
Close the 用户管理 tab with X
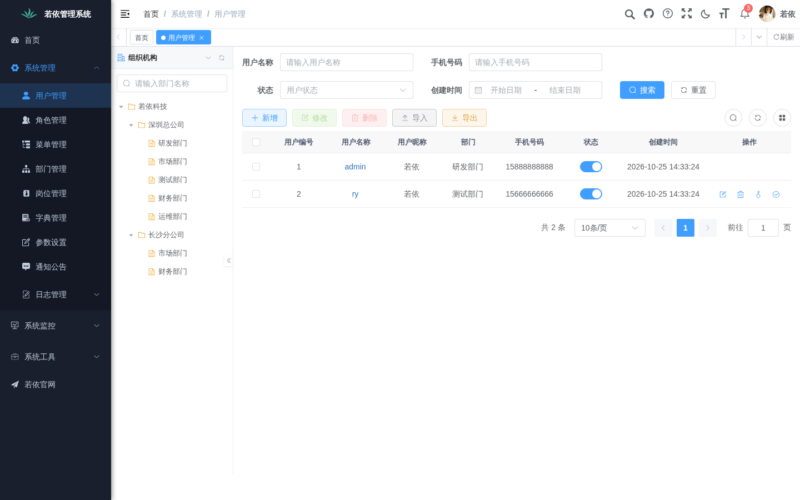pyautogui.click(x=202, y=38)
